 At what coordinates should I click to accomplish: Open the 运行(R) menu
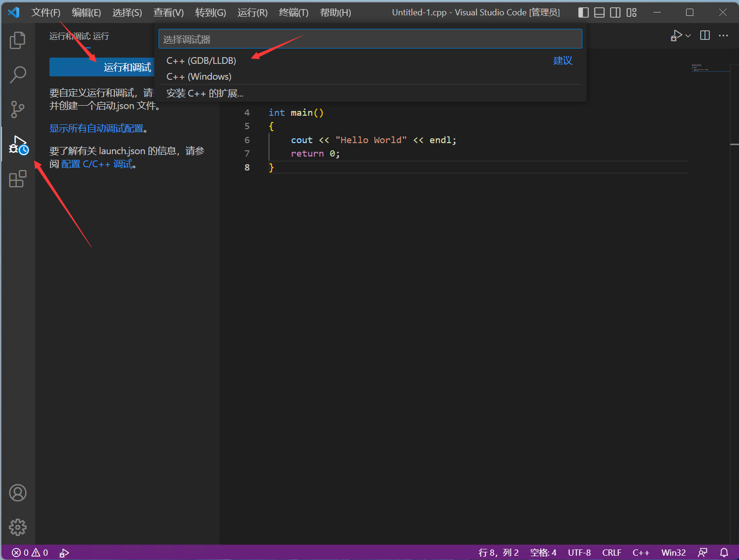[x=252, y=12]
